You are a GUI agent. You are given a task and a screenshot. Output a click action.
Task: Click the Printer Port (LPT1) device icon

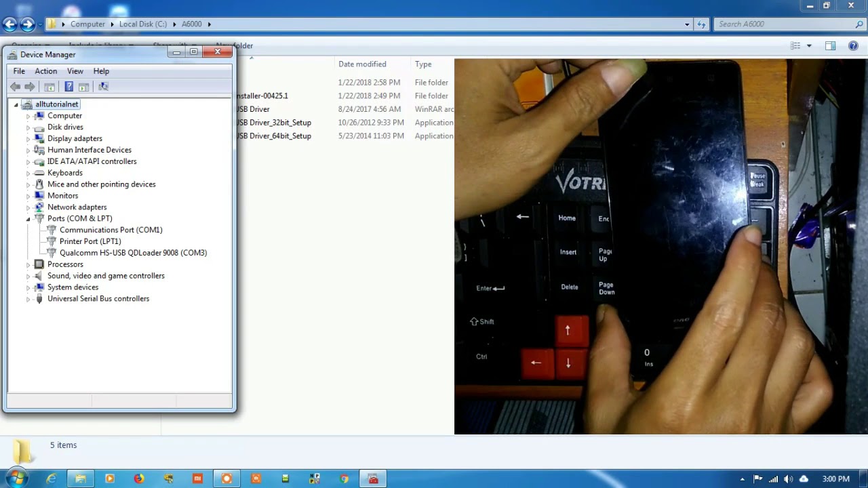tap(52, 241)
